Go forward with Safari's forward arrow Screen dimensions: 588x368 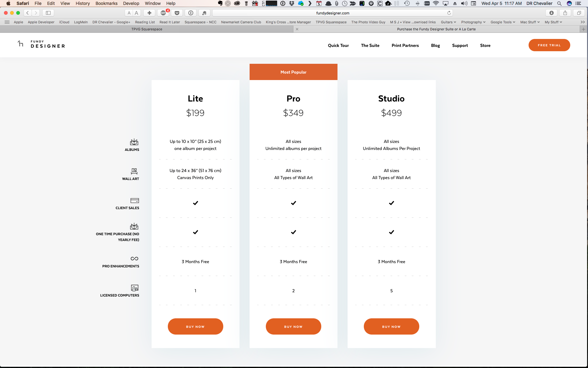pos(36,13)
